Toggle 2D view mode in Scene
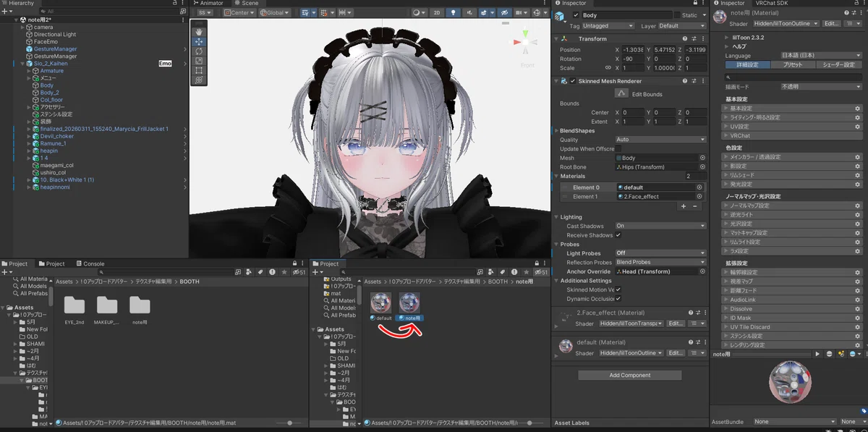This screenshot has width=868, height=432. coord(437,13)
